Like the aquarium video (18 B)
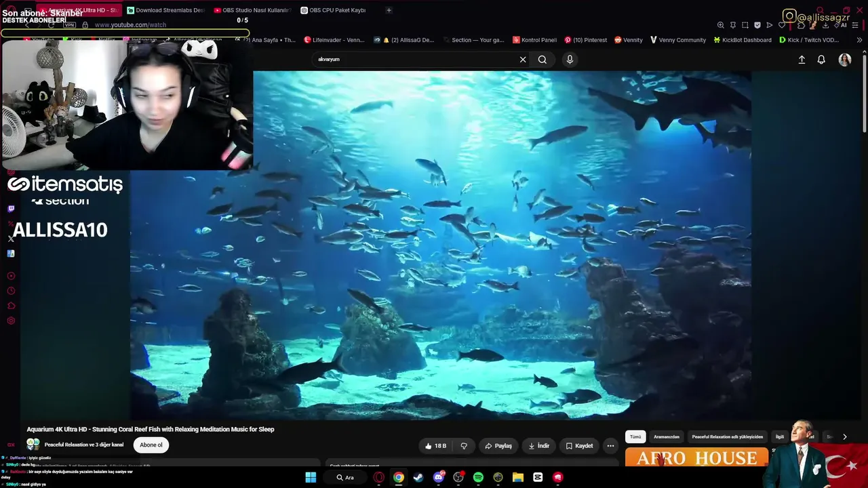Screen dimensions: 868x488 coord(435,446)
